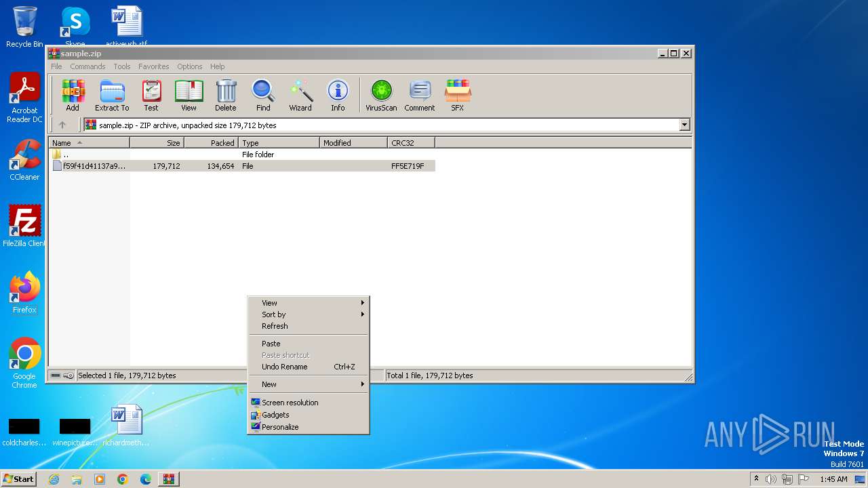Open the File menu
Viewport: 868px width, 488px height.
[x=56, y=66]
